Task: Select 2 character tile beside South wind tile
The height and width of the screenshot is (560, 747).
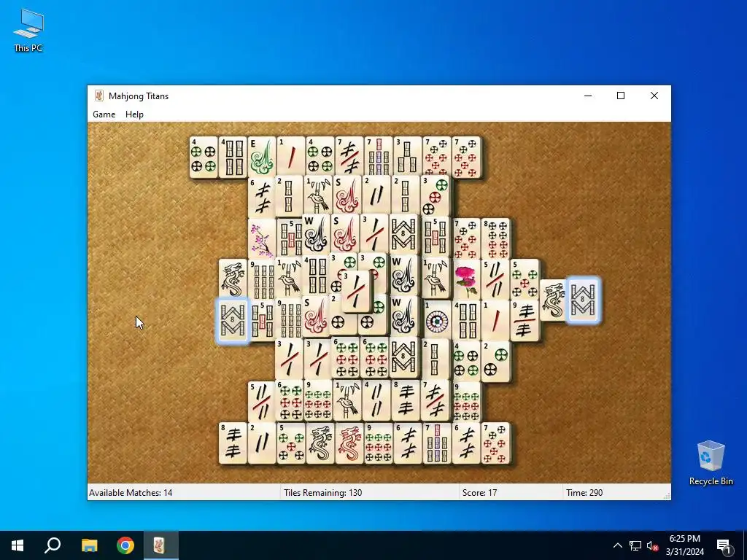Action: pos(376,194)
